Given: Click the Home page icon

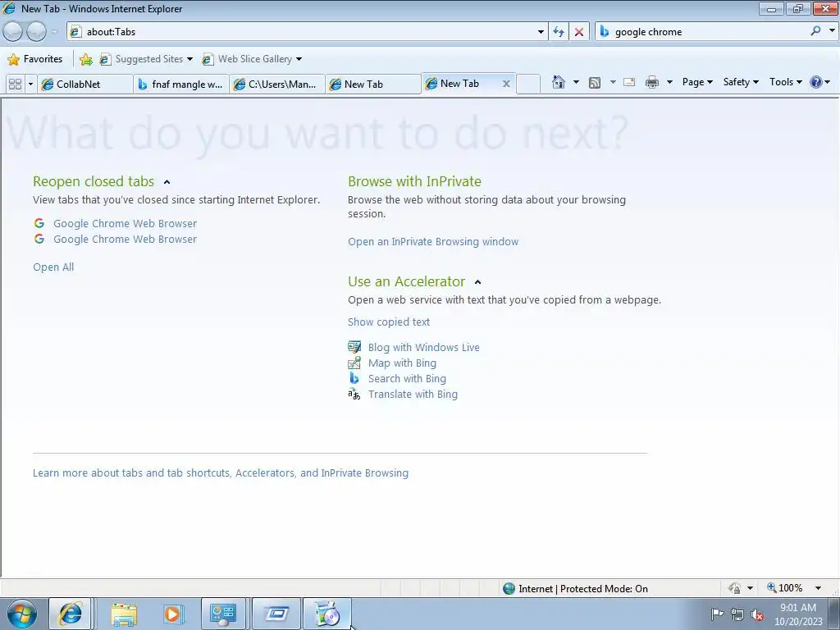Looking at the screenshot, I should (558, 82).
